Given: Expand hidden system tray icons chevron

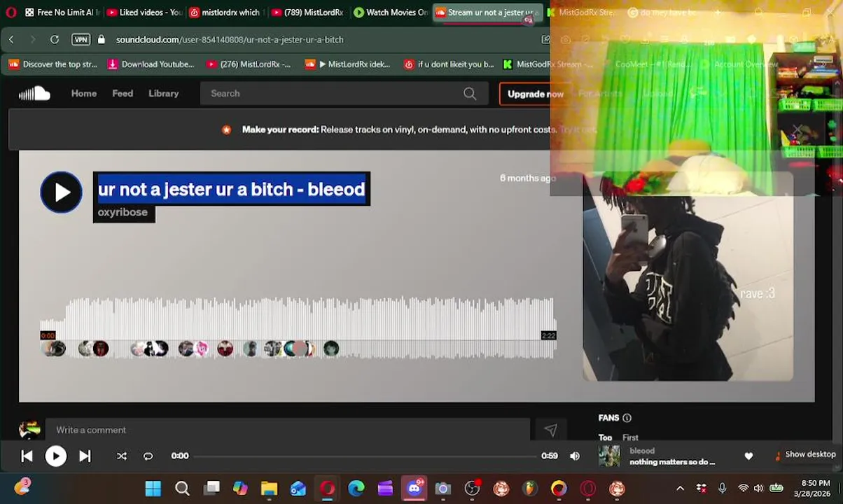Looking at the screenshot, I should tap(680, 489).
